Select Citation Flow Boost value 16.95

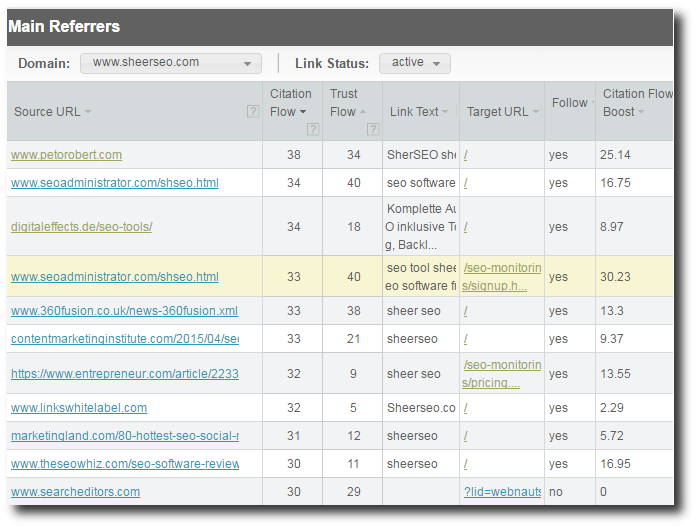coord(615,464)
